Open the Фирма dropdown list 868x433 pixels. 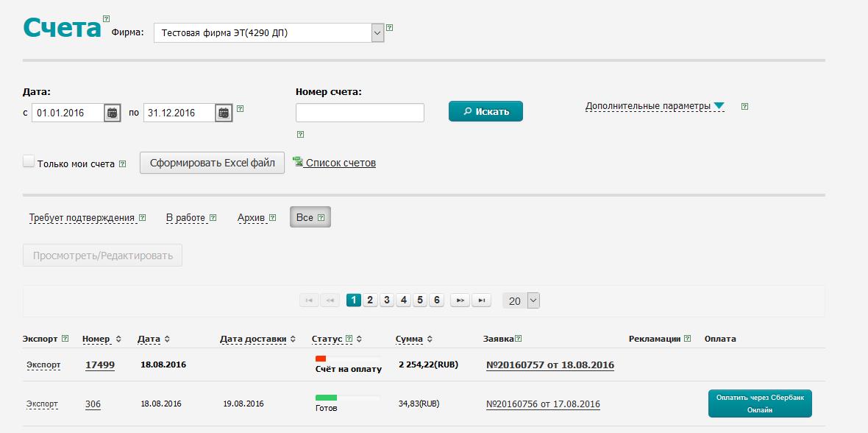(377, 32)
